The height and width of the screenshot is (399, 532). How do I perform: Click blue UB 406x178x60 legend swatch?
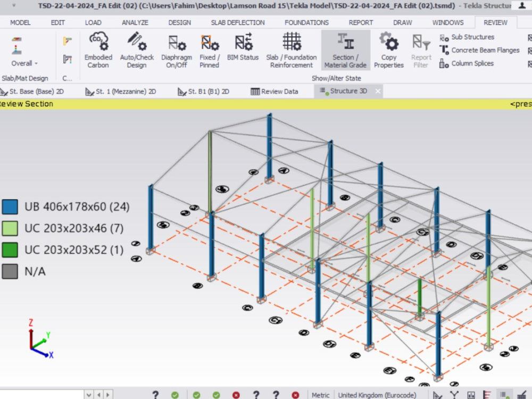(10, 206)
